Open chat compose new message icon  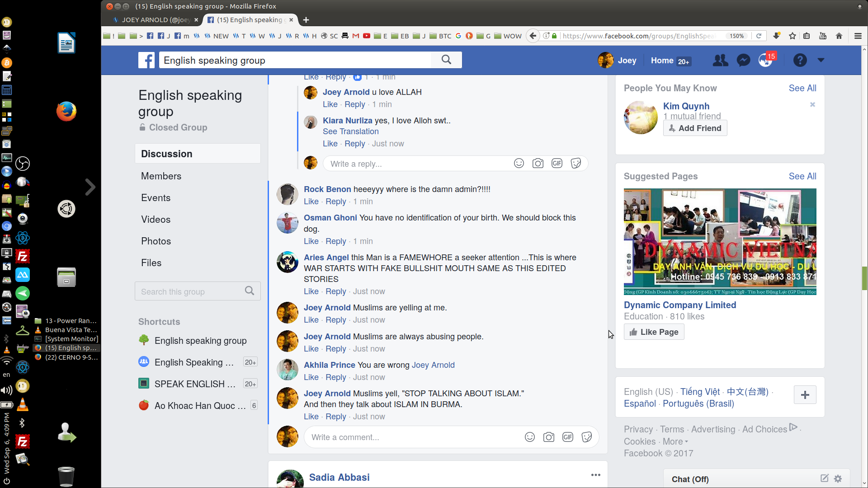click(x=825, y=479)
